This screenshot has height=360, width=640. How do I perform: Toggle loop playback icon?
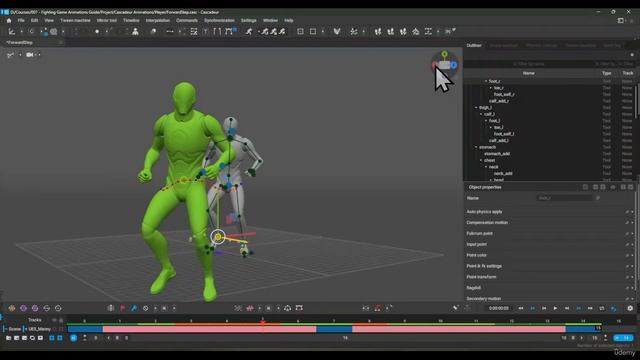602,308
